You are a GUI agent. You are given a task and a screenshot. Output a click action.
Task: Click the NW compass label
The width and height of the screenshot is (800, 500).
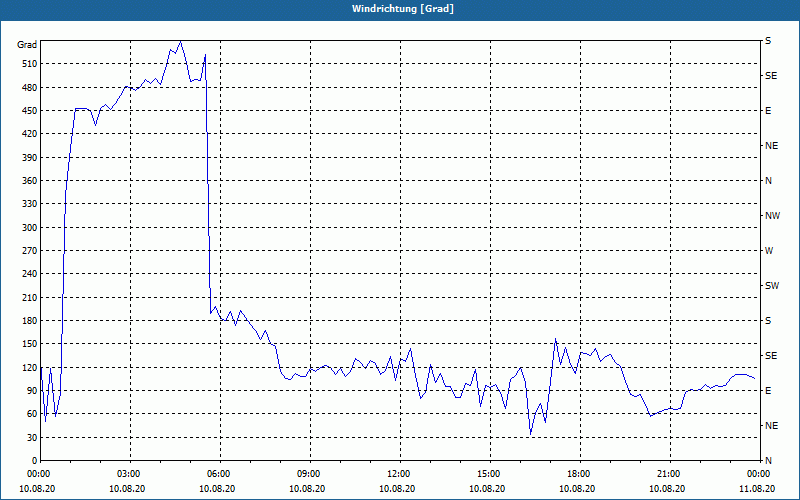click(772, 216)
